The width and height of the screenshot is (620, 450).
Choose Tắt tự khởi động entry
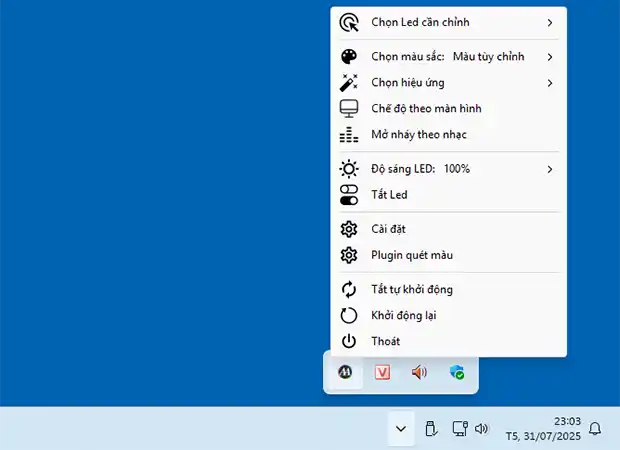point(448,289)
